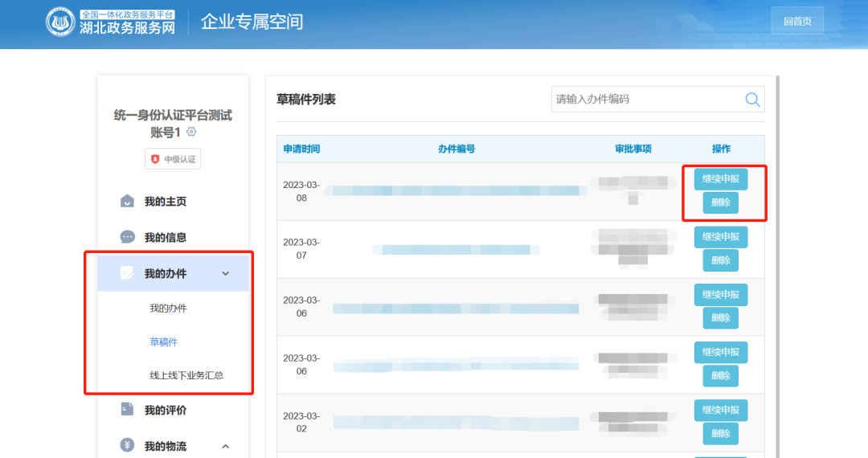The width and height of the screenshot is (868, 458).
Task: Delete the 2023-03-07 draft entry
Action: pos(720,260)
